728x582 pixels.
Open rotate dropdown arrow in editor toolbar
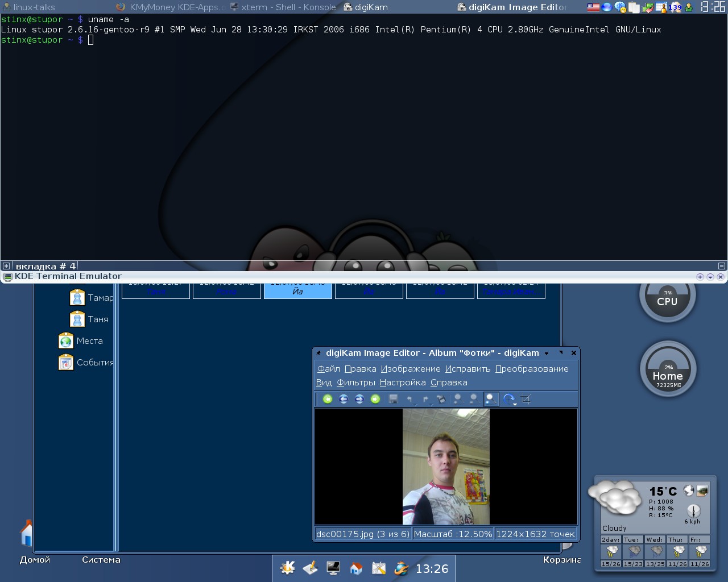tap(515, 404)
